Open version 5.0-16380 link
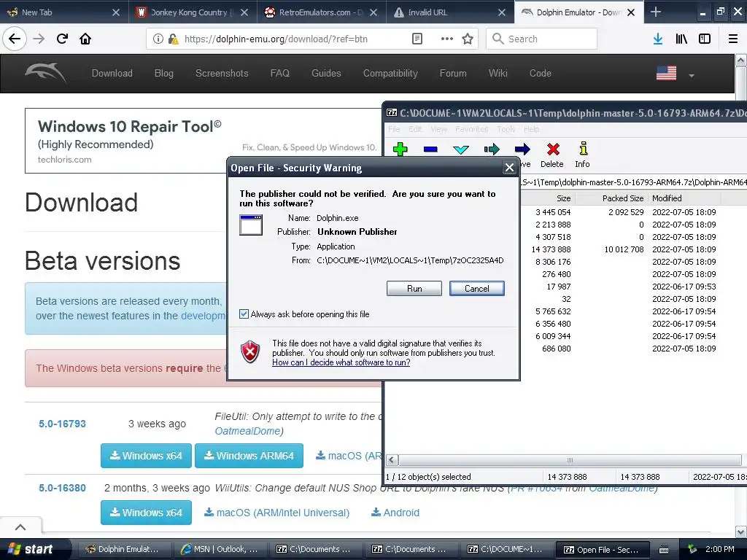The height and width of the screenshot is (560, 747). point(63,488)
